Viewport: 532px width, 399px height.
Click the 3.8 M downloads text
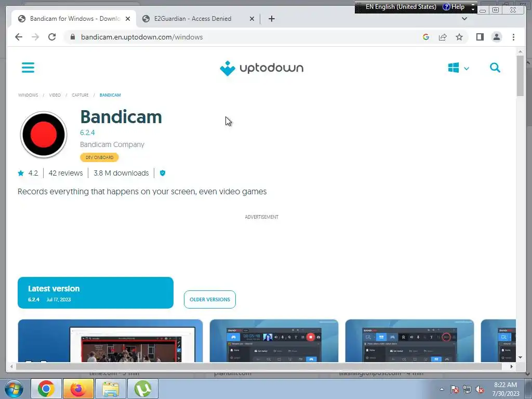121,173
